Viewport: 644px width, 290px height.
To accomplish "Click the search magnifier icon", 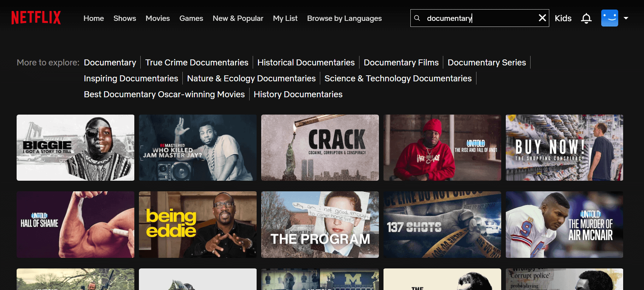I will [x=417, y=18].
